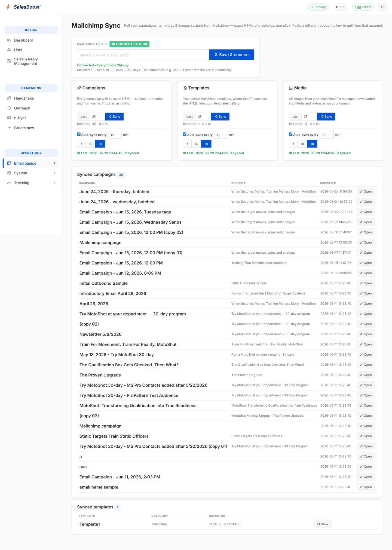The width and height of the screenshot is (392, 550).
Task: Click the Campaigns auto-sync minutes field
Action: click(115, 135)
